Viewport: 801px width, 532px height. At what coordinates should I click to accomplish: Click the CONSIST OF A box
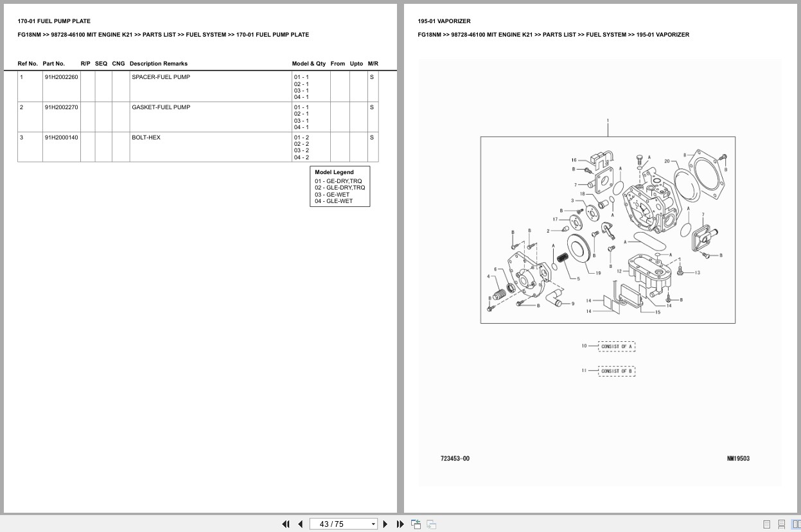[617, 346]
